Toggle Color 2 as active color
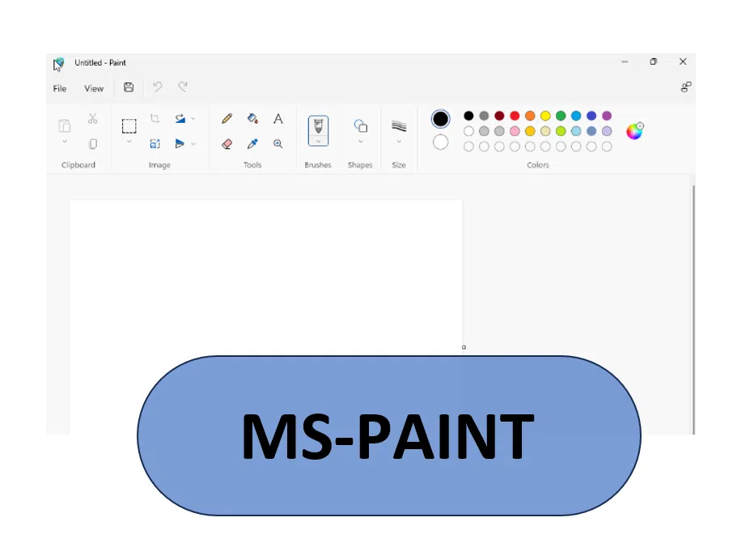The width and height of the screenshot is (733, 560). click(440, 142)
